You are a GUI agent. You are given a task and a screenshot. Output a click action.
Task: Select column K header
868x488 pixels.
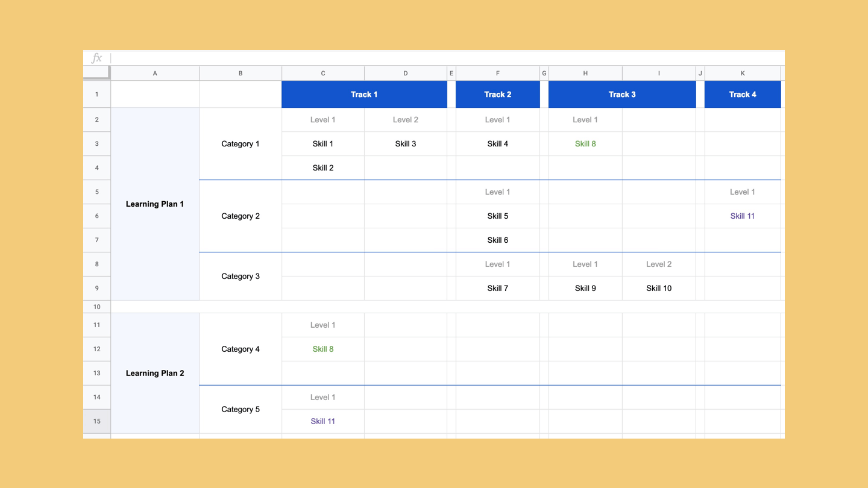tap(743, 74)
